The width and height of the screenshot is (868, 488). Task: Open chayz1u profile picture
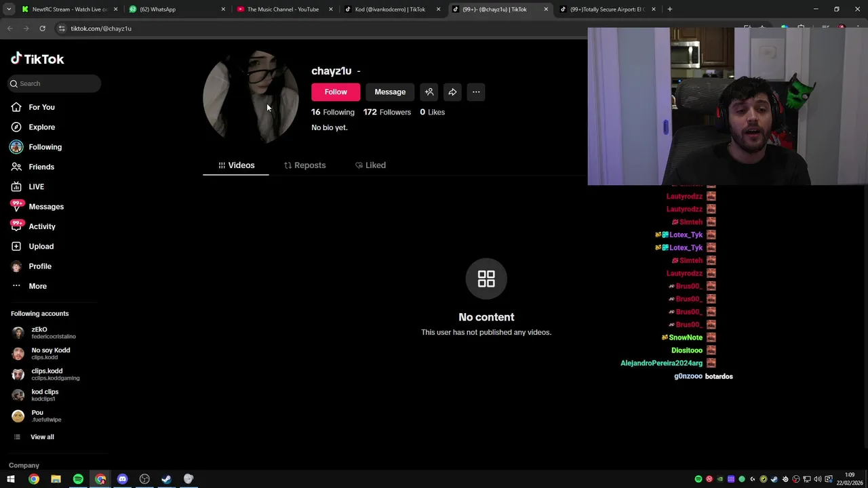251,96
